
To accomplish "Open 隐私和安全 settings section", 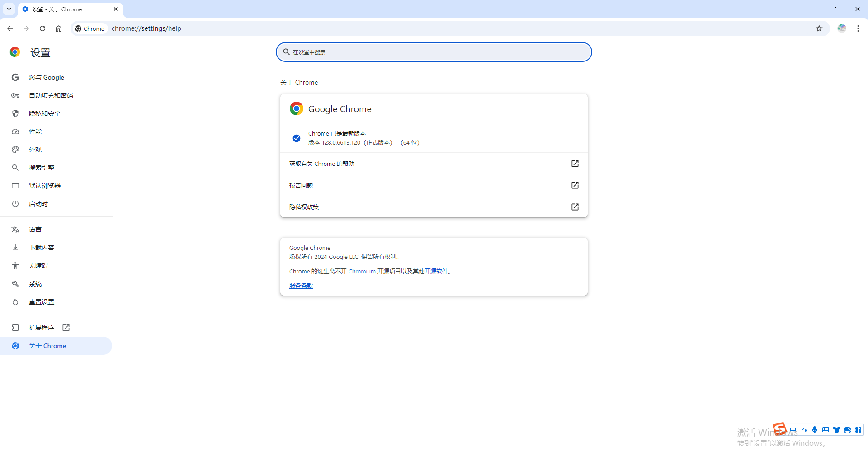I will [x=57, y=113].
